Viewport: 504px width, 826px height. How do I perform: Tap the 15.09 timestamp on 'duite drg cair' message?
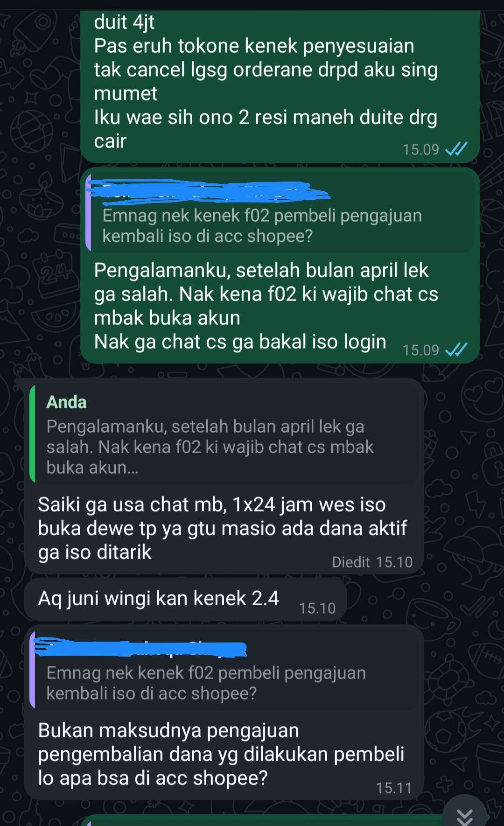[x=421, y=149]
